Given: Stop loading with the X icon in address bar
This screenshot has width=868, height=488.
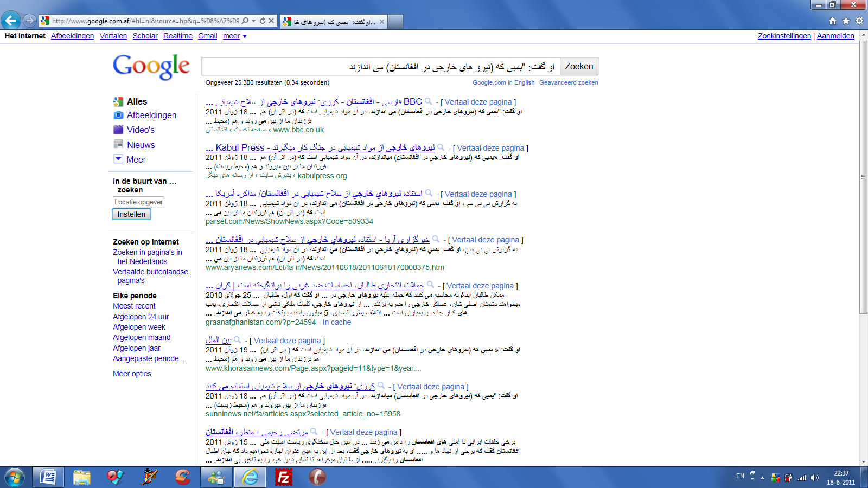Looking at the screenshot, I should point(271,21).
